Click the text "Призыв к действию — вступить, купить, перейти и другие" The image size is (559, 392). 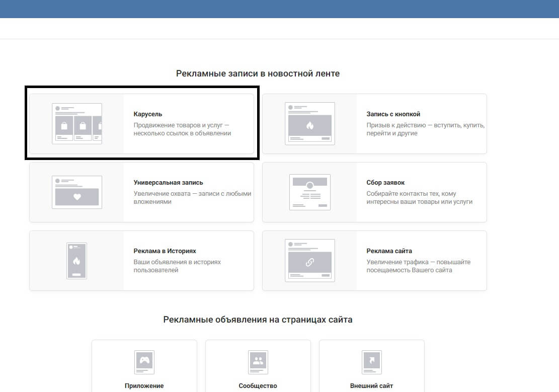click(x=425, y=129)
